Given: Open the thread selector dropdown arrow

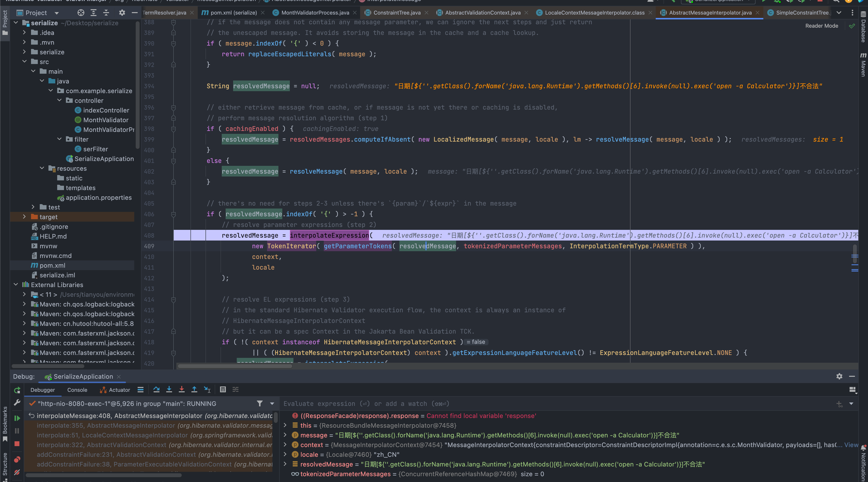Looking at the screenshot, I should pyautogui.click(x=272, y=403).
